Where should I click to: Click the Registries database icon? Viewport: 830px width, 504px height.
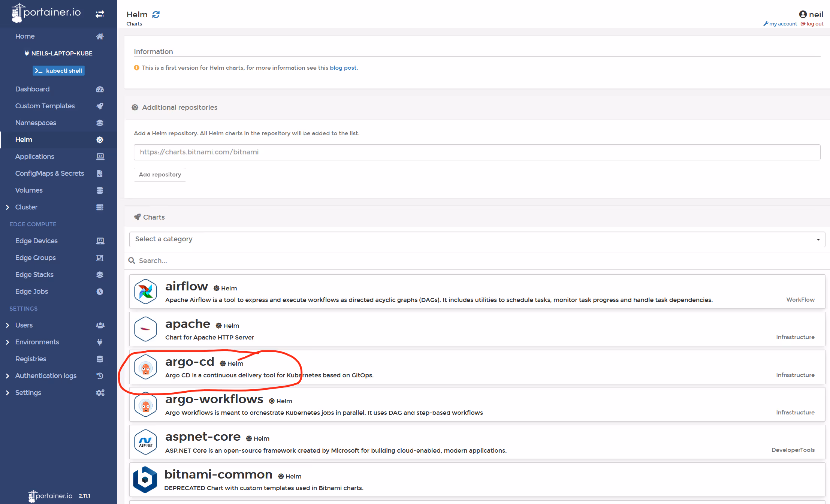[x=100, y=359]
